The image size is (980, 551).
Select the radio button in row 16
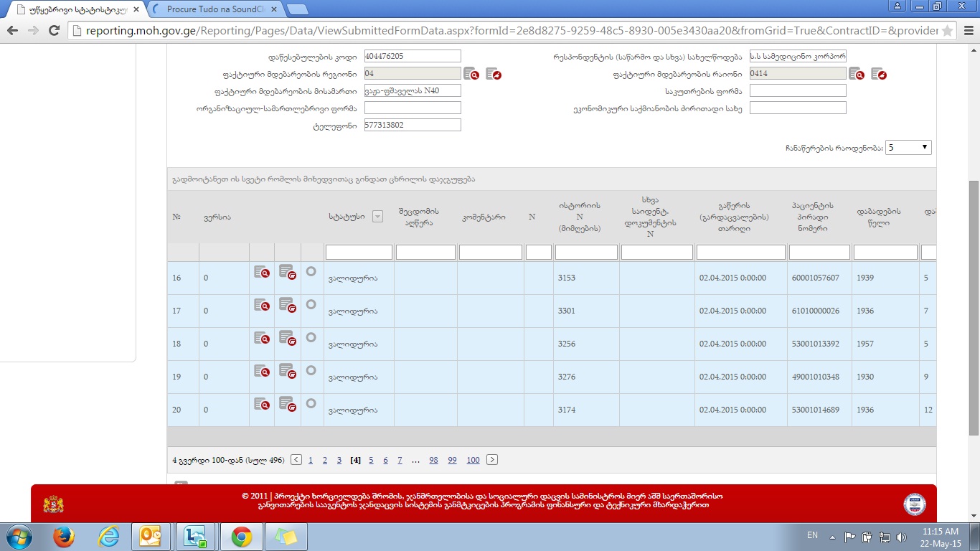311,271
